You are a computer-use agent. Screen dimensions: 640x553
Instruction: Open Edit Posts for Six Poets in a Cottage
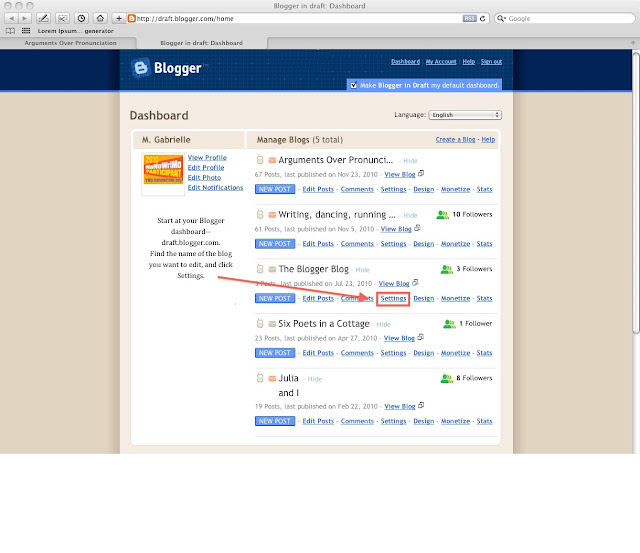tap(318, 353)
